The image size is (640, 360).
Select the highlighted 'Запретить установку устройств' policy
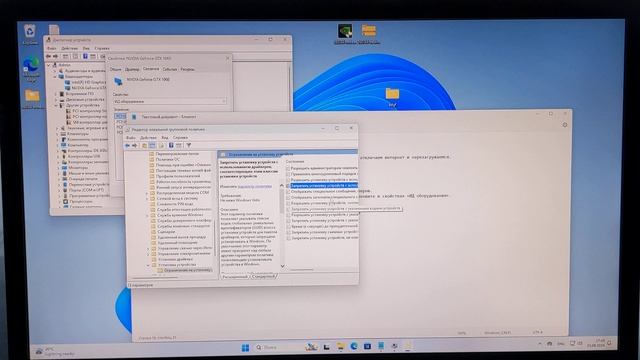click(322, 185)
